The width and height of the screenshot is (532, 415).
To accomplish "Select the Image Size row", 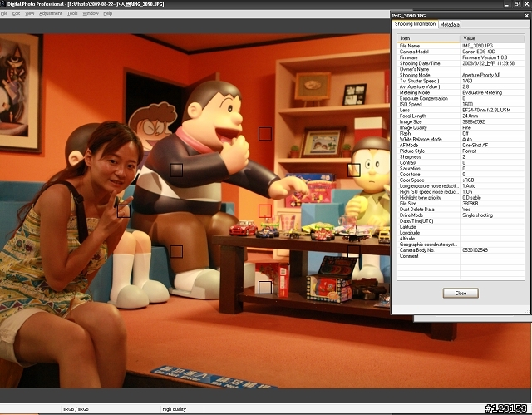I will pos(461,121).
